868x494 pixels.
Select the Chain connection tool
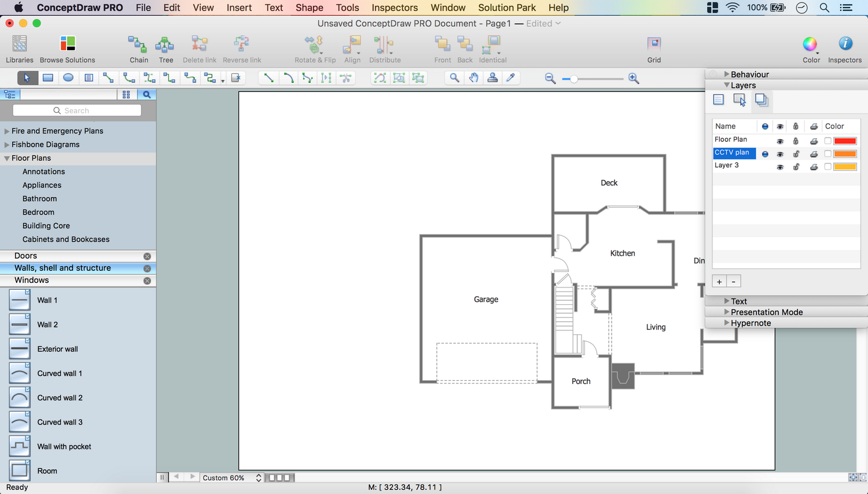click(138, 44)
